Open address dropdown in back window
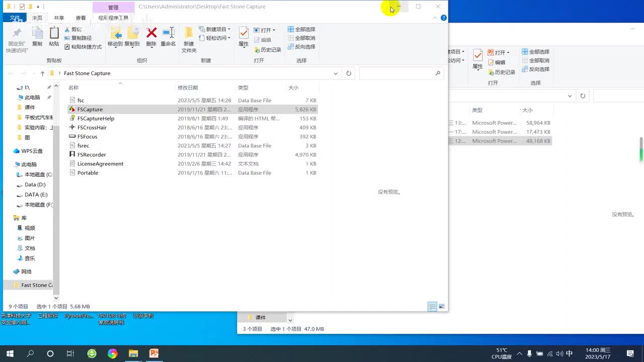 [570, 96]
